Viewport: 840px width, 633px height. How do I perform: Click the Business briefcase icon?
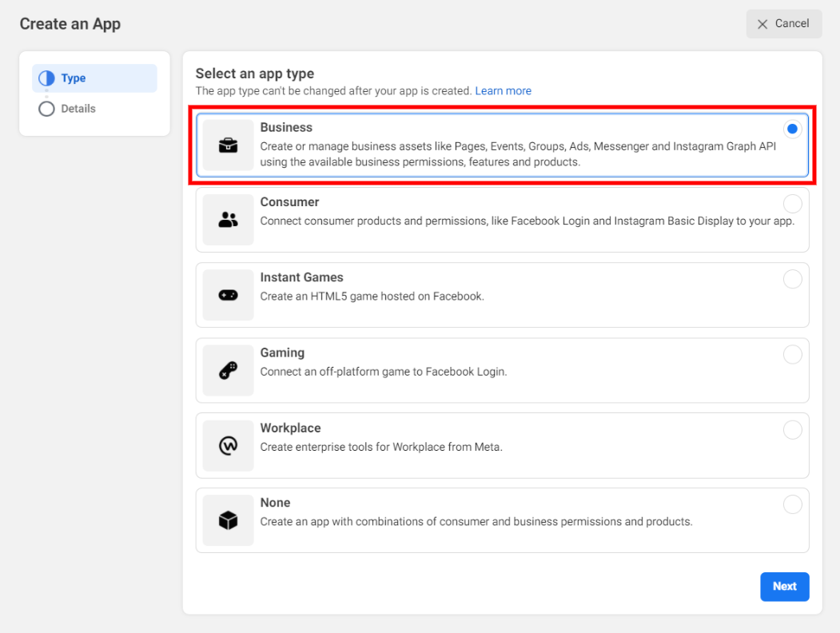228,145
